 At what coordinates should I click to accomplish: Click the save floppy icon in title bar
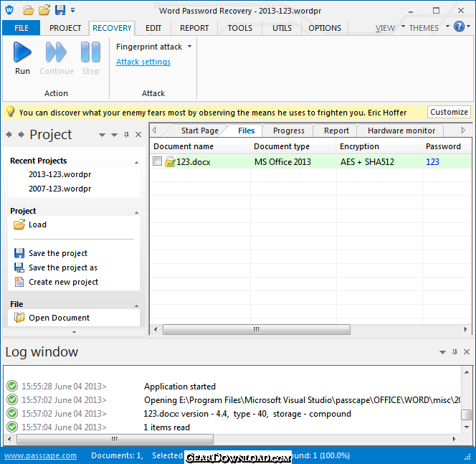click(60, 10)
